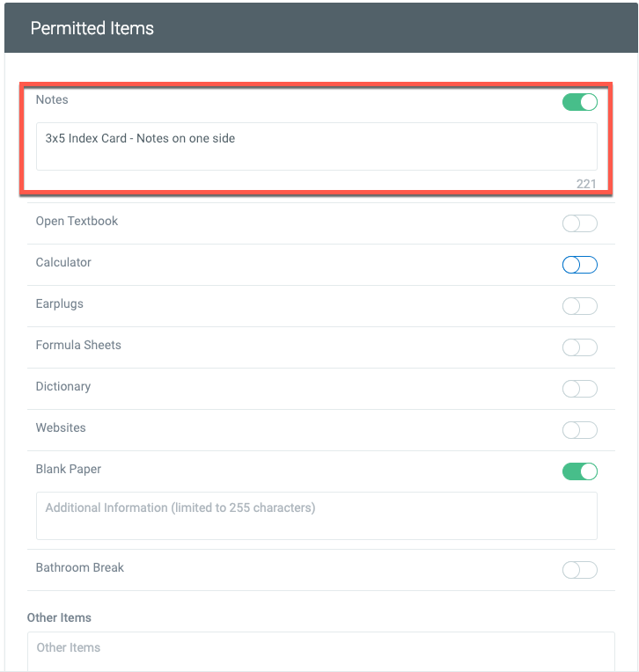This screenshot has height=672, width=639.
Task: Enable the Bathroom Break toggle
Action: click(x=579, y=570)
